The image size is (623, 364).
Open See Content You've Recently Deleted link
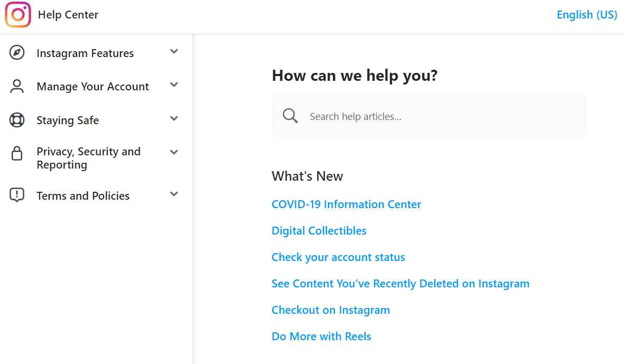[400, 283]
